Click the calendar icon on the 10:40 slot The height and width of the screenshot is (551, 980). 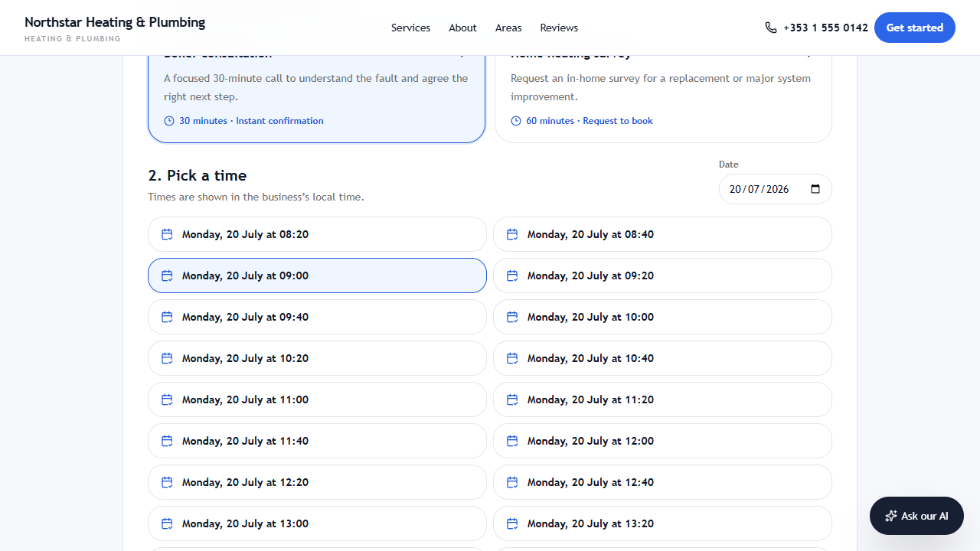click(512, 358)
